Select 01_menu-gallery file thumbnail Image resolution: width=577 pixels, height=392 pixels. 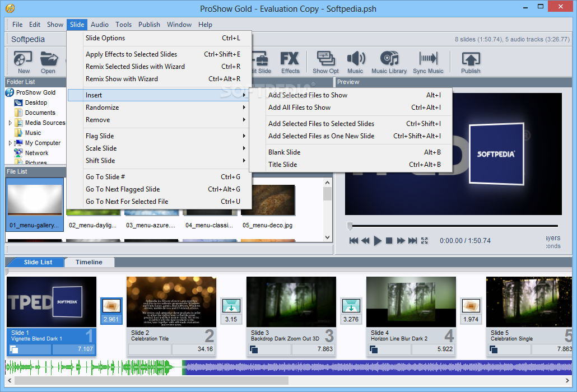(35, 205)
